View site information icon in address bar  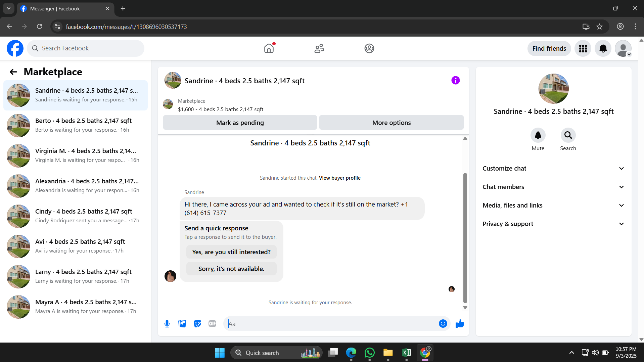tap(57, 27)
